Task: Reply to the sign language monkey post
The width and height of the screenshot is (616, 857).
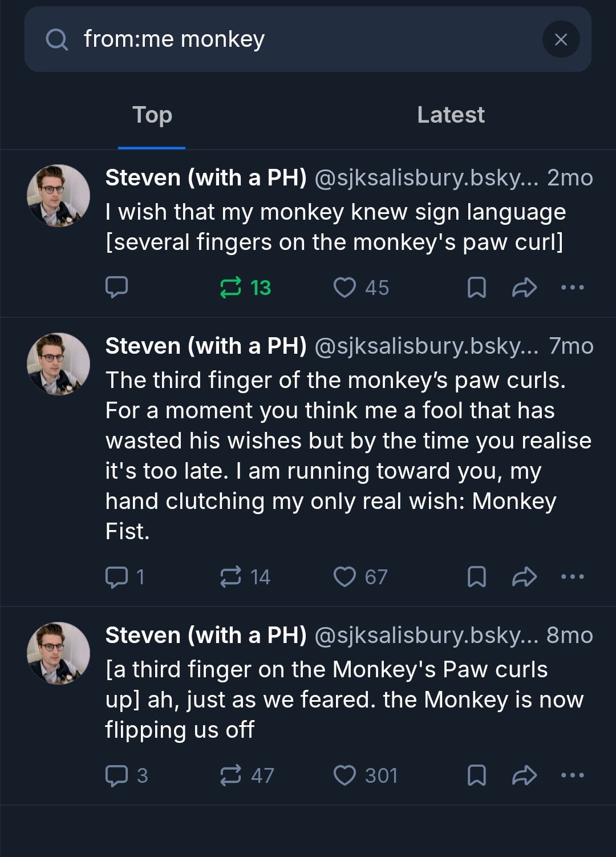Action: [117, 287]
